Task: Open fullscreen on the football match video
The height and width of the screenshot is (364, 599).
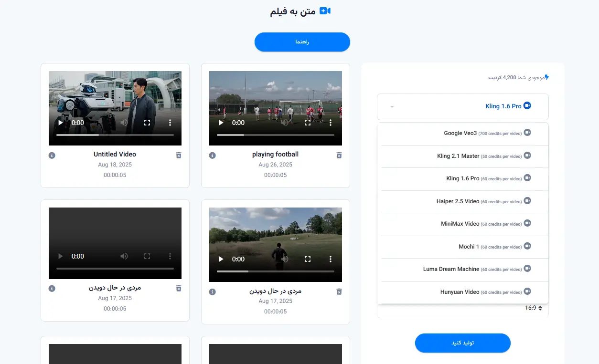Action: tap(308, 123)
